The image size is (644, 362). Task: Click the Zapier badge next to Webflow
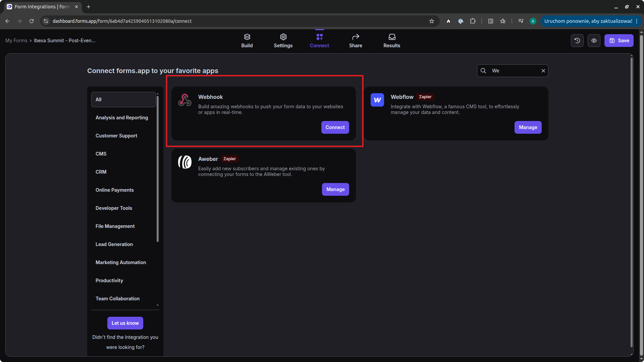pos(425,97)
